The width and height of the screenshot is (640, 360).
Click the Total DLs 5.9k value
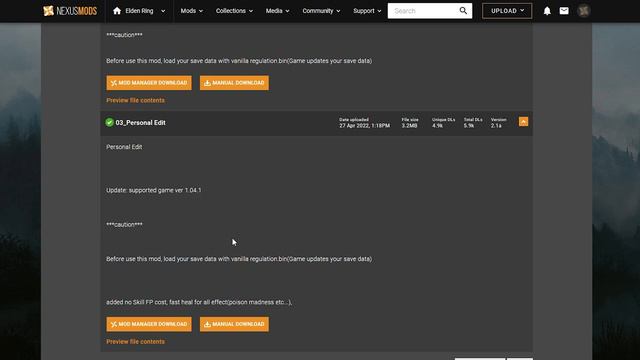(469, 126)
